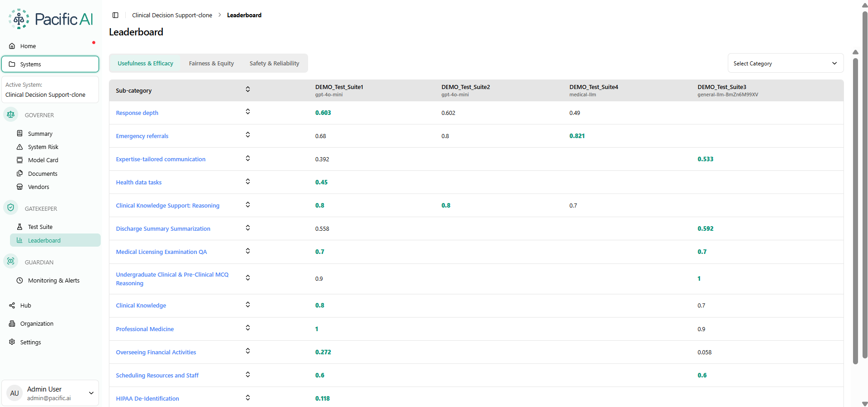
Task: Click the table scrollbar up arrow
Action: click(x=855, y=52)
